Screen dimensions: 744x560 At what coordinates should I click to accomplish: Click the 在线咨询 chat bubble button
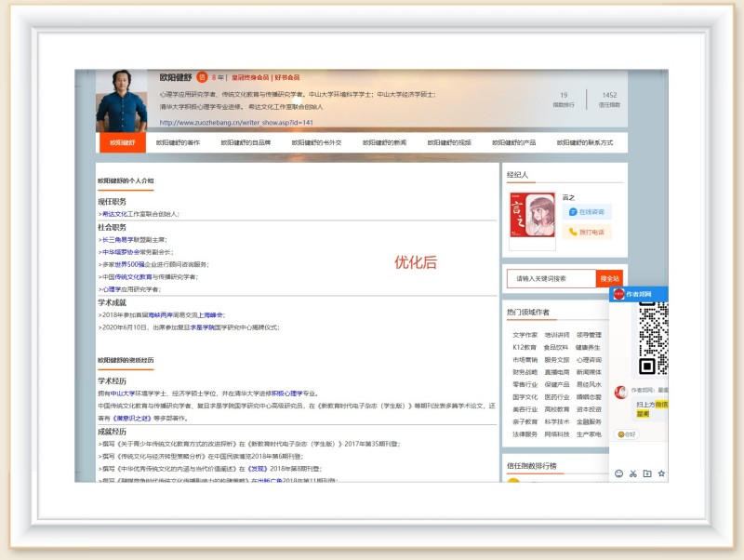coord(586,212)
